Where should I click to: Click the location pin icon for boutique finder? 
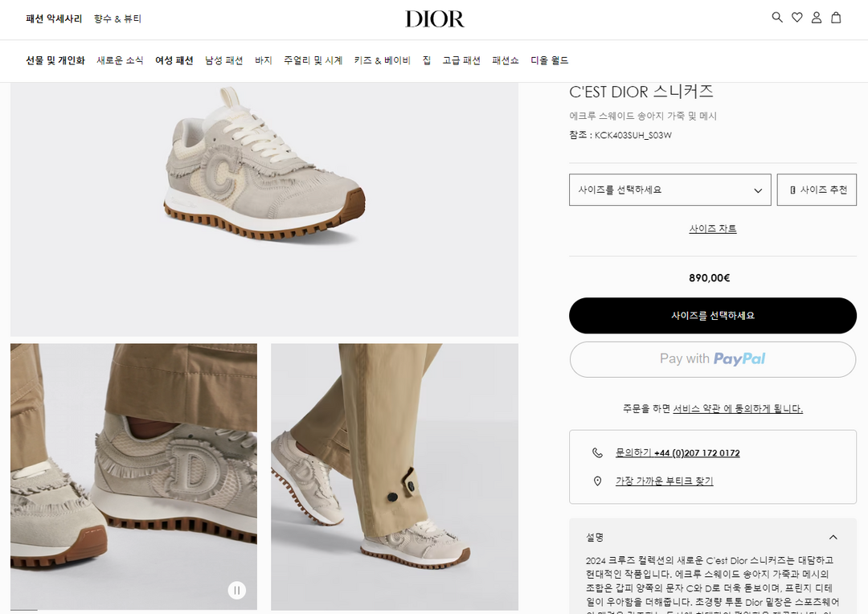597,481
